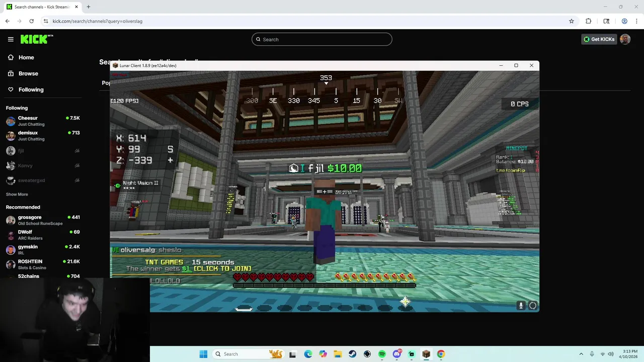Click the Chrome address bar URL
The image size is (644, 362).
click(98, 21)
